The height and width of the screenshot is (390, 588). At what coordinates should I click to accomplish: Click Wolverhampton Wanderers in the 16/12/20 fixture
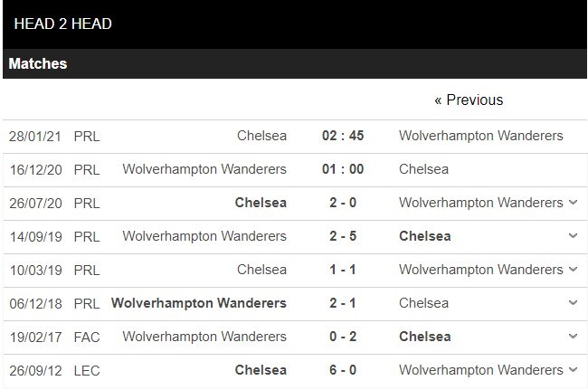(204, 169)
